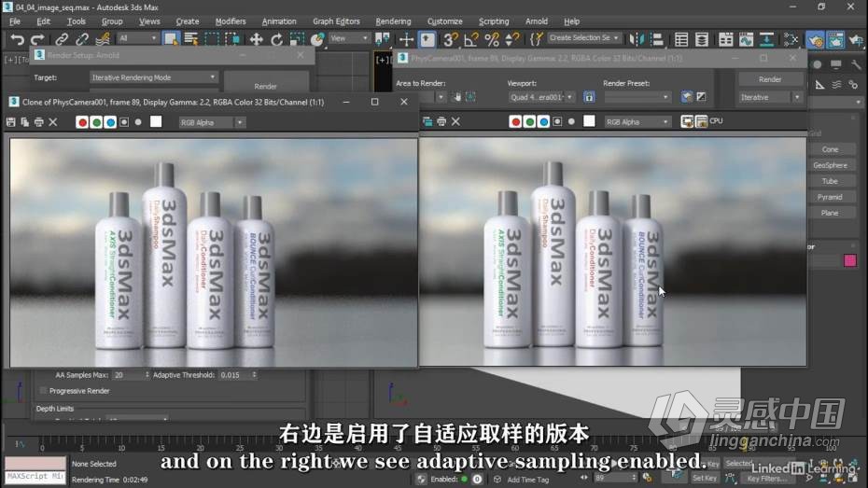Open the Scripting menu
The image size is (868, 488).
pos(493,21)
